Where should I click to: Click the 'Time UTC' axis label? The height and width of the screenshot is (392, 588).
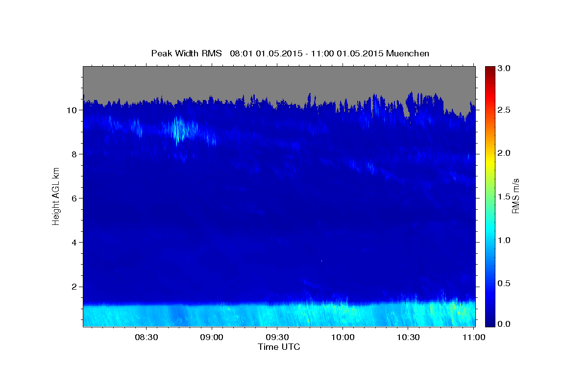click(x=279, y=347)
